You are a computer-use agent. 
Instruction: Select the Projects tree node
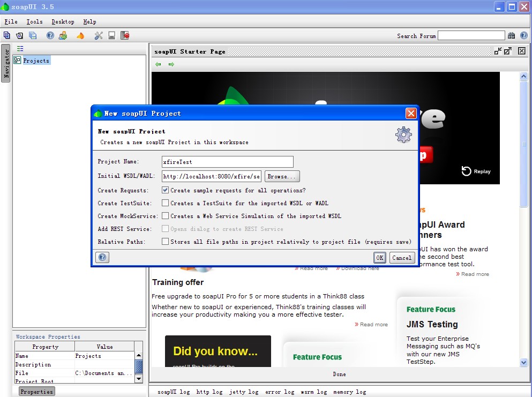click(36, 61)
